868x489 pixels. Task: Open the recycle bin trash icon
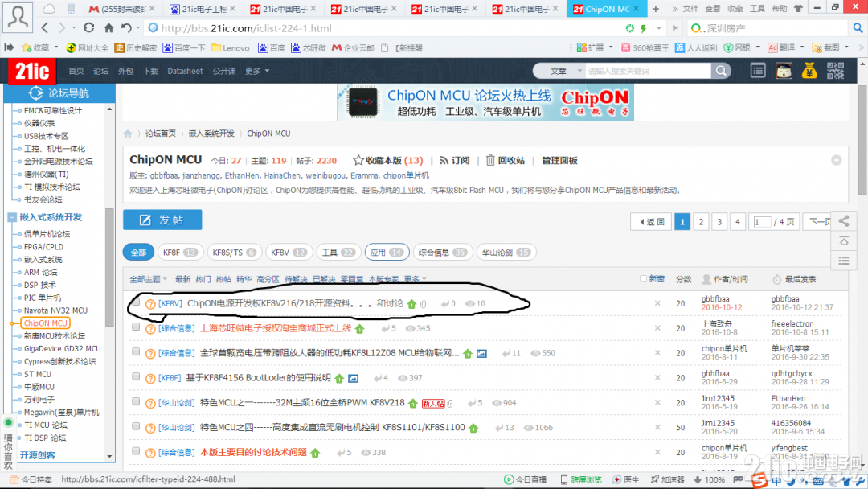pos(490,161)
